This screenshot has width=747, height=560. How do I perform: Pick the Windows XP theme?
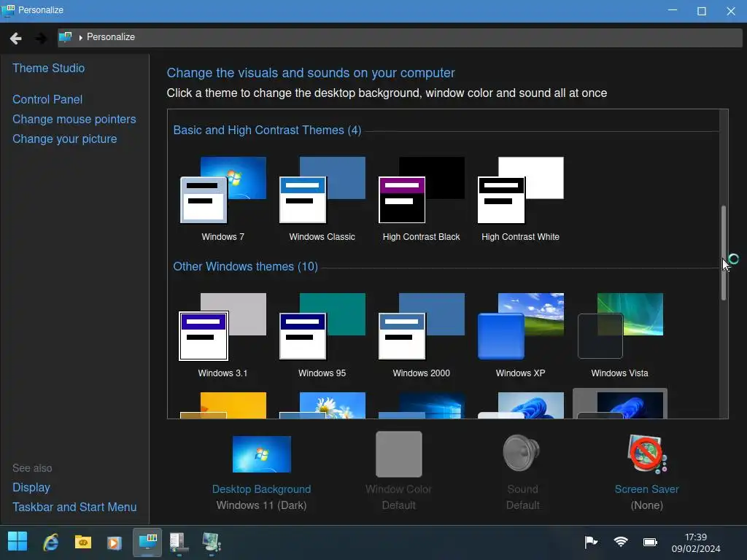520,335
